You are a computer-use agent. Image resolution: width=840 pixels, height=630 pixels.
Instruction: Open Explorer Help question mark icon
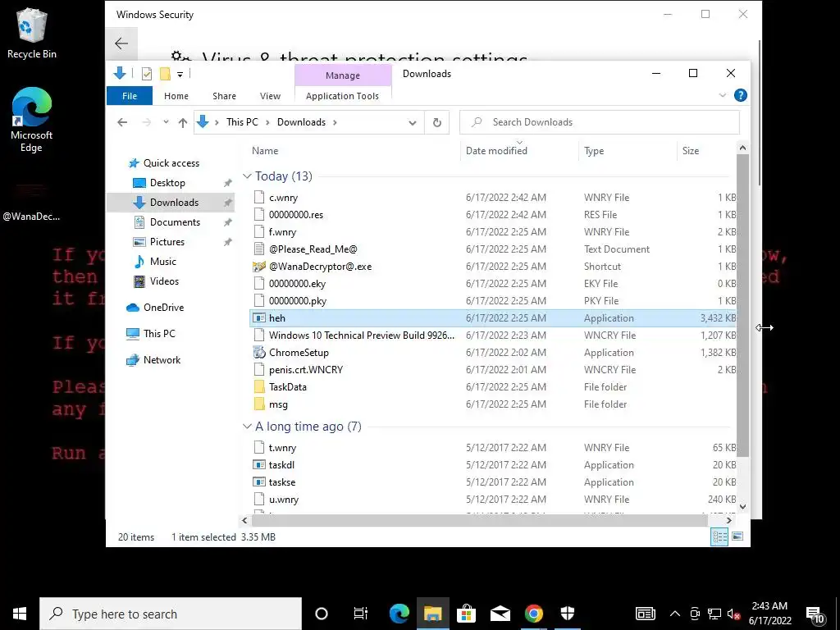point(741,95)
